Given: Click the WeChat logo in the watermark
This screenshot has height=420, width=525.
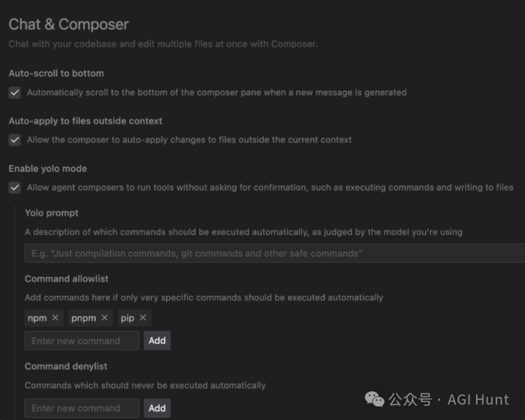Looking at the screenshot, I should [x=374, y=400].
